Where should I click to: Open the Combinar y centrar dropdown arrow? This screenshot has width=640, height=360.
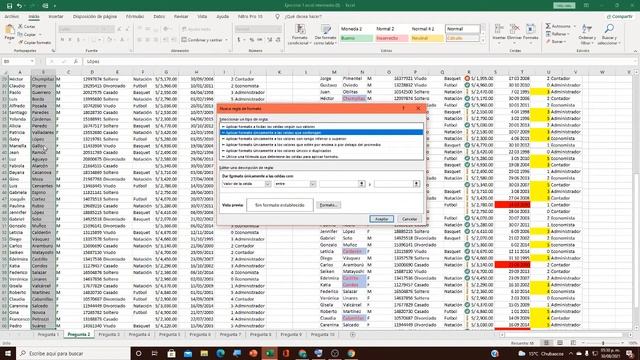(227, 40)
